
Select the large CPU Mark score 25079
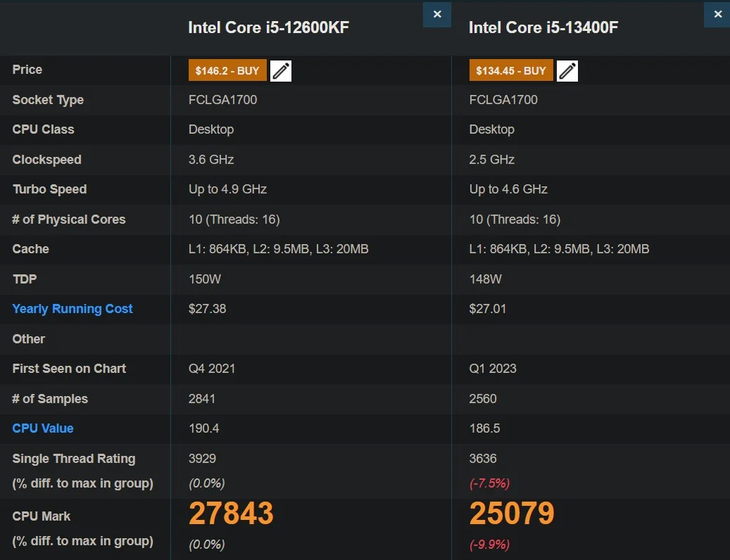click(511, 514)
